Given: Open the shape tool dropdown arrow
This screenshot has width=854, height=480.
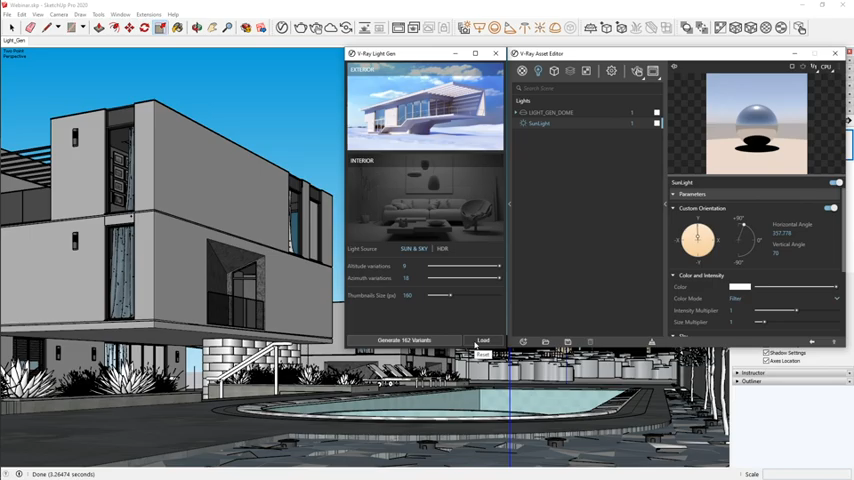Looking at the screenshot, I should pos(83,27).
